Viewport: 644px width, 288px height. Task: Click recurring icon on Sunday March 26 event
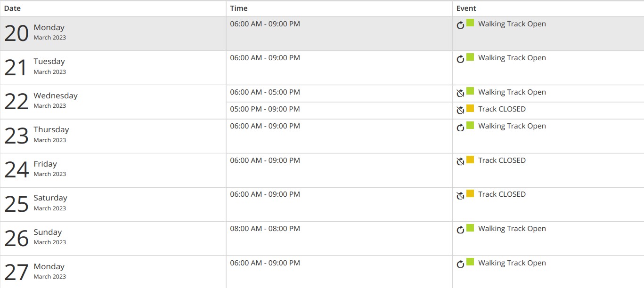pyautogui.click(x=460, y=230)
